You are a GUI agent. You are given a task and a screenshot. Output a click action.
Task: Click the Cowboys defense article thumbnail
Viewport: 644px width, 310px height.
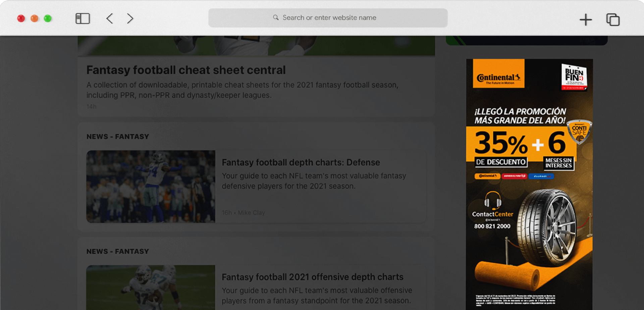(x=151, y=186)
